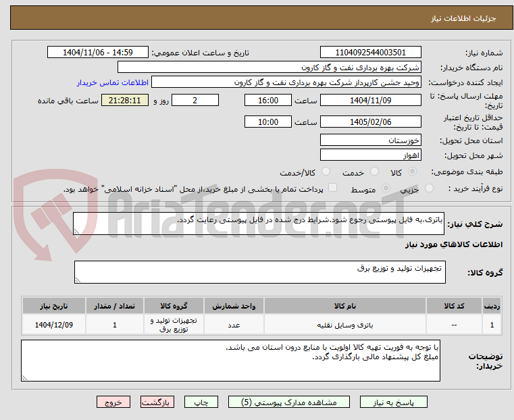Click the validity time field 10:00
The height and width of the screenshot is (420, 514).
(268, 122)
